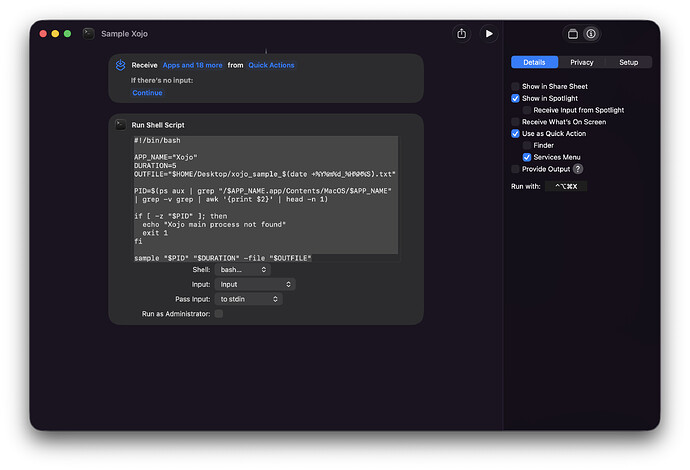The image size is (690, 470).
Task: Check the Finder quick action option
Action: coord(527,145)
